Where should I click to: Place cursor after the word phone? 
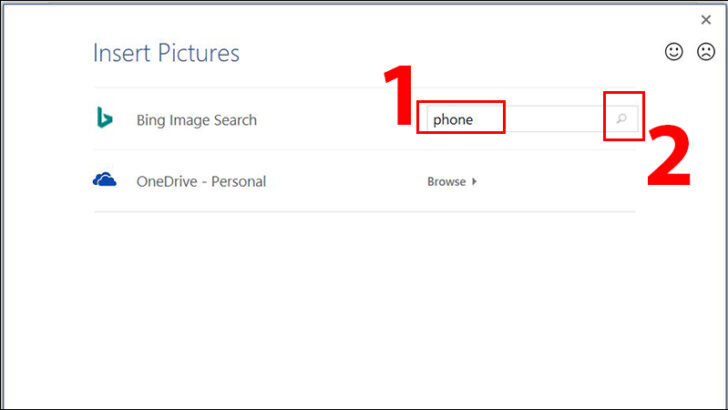click(x=474, y=119)
